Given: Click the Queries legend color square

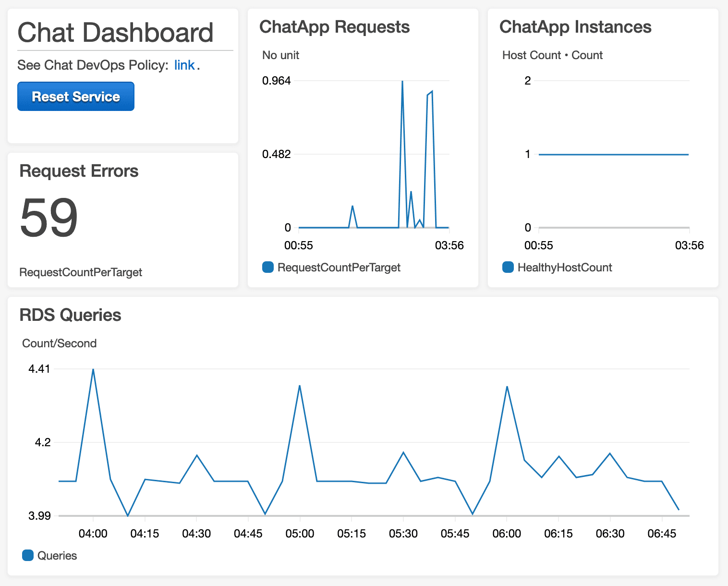Looking at the screenshot, I should click(x=28, y=555).
